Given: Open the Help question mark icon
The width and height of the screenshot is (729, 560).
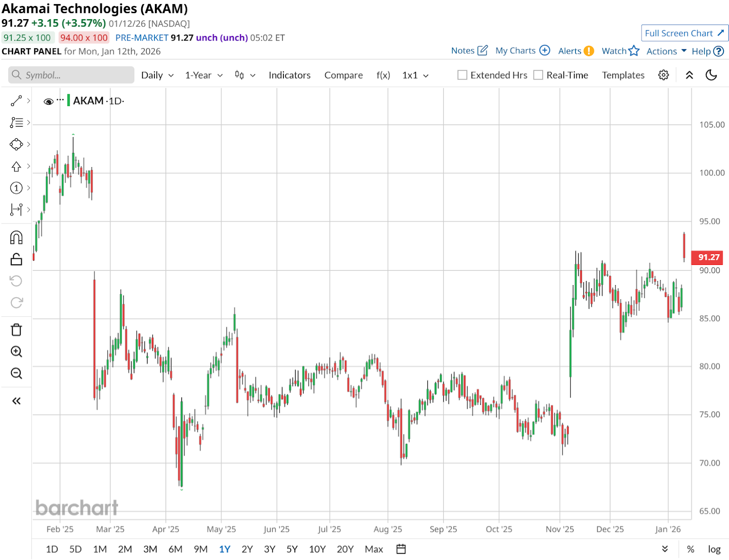Looking at the screenshot, I should click(x=719, y=51).
